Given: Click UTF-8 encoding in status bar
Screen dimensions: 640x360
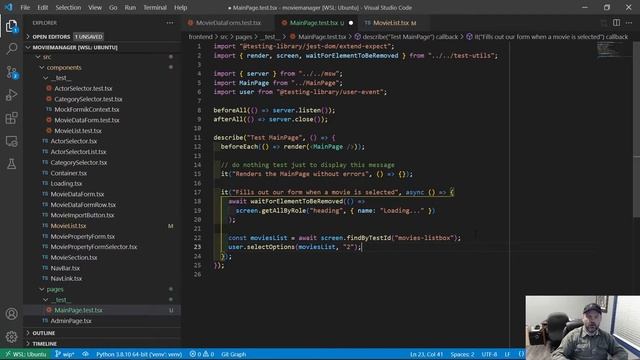Looking at the screenshot, I should coord(489,354).
